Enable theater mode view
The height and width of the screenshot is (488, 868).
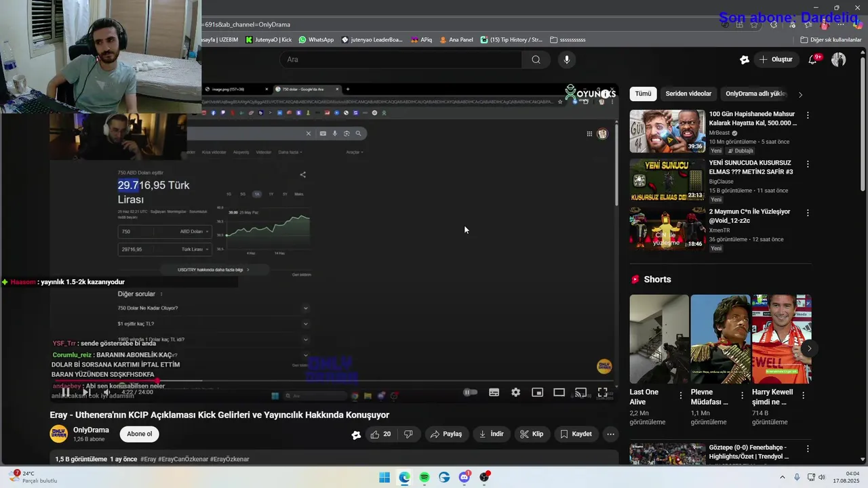click(559, 392)
